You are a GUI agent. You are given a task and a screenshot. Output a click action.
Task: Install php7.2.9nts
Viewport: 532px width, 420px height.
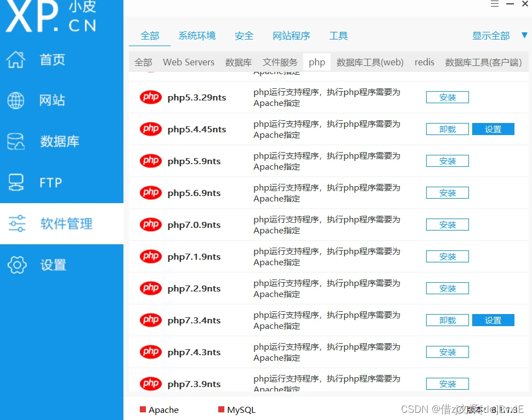point(447,288)
